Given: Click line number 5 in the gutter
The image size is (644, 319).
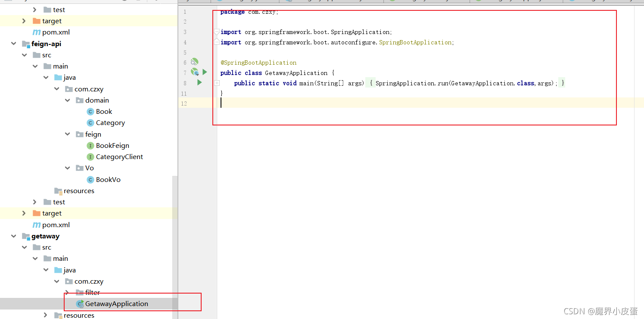Looking at the screenshot, I should coord(185,53).
